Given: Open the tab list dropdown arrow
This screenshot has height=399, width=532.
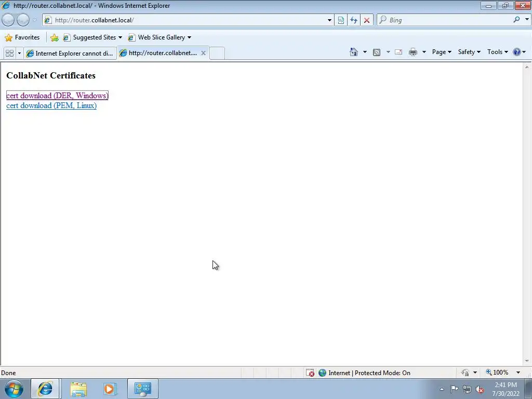Looking at the screenshot, I should click(19, 54).
